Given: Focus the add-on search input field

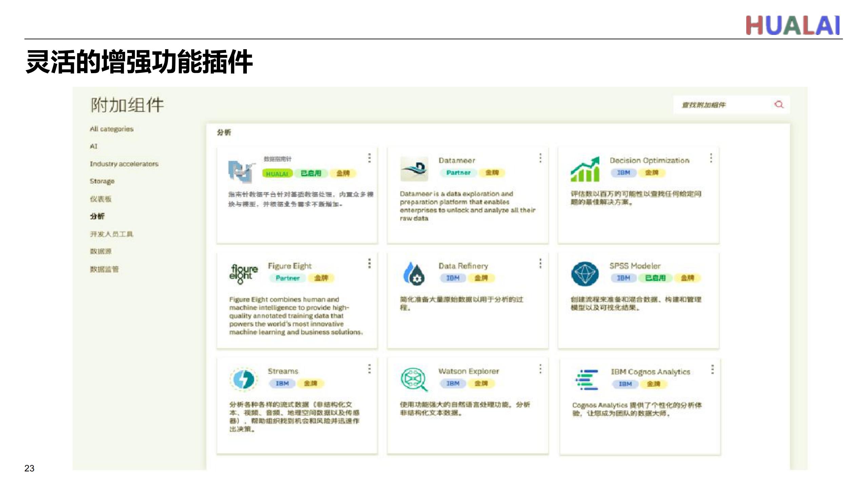Looking at the screenshot, I should (732, 105).
